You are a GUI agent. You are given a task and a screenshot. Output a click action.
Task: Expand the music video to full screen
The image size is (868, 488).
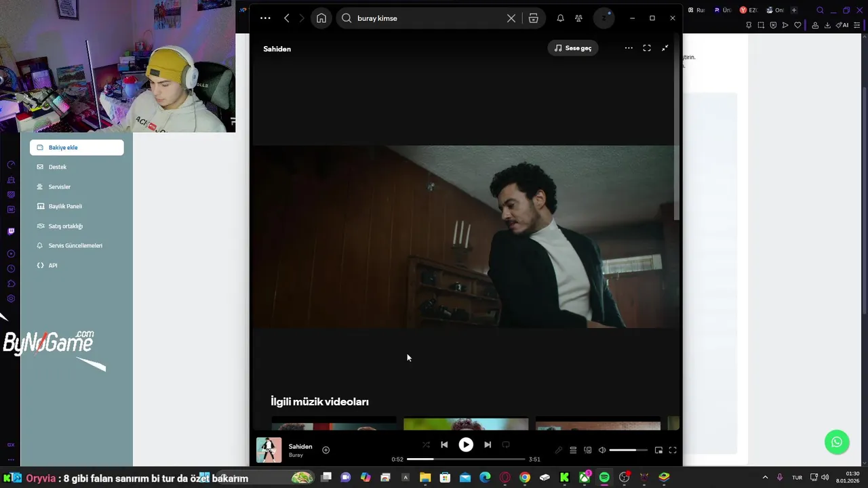pyautogui.click(x=647, y=48)
